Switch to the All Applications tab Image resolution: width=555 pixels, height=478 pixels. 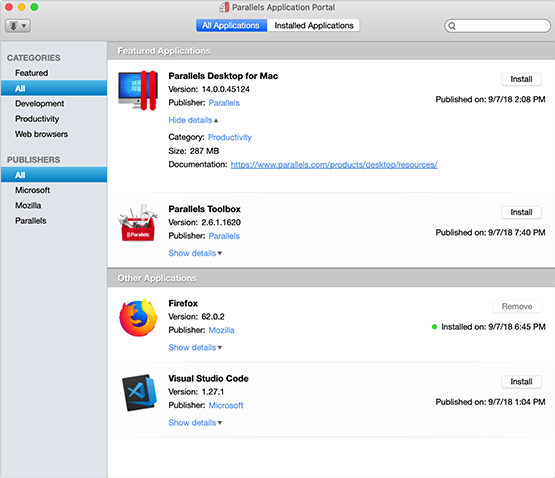pos(231,25)
